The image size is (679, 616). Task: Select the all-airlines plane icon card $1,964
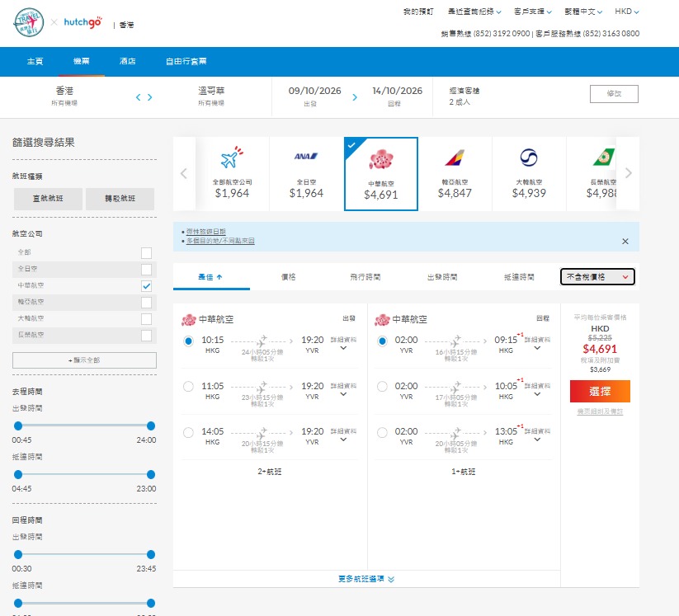click(232, 174)
